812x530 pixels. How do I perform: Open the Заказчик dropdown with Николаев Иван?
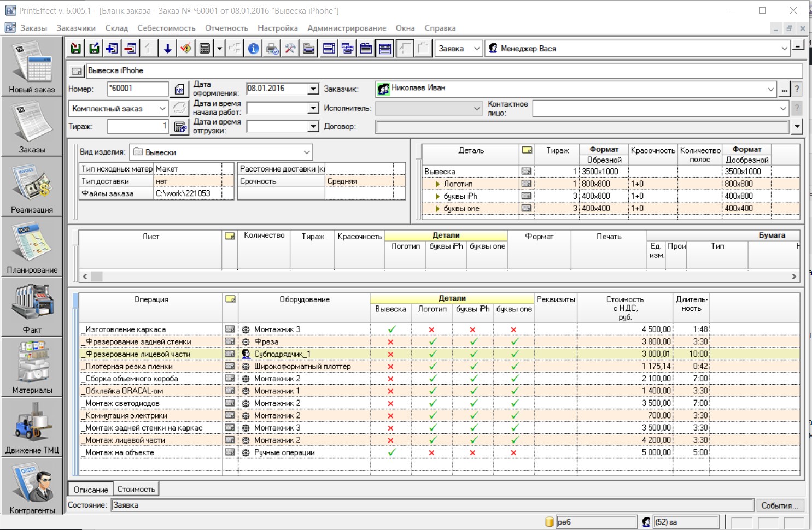point(770,89)
